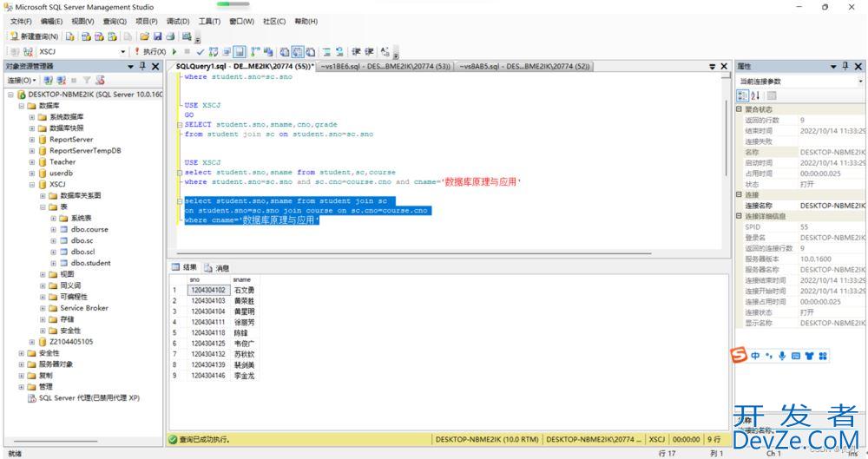The width and height of the screenshot is (868, 459).
Task: Click the Database Engine Query icon
Action: pyautogui.click(x=70, y=36)
